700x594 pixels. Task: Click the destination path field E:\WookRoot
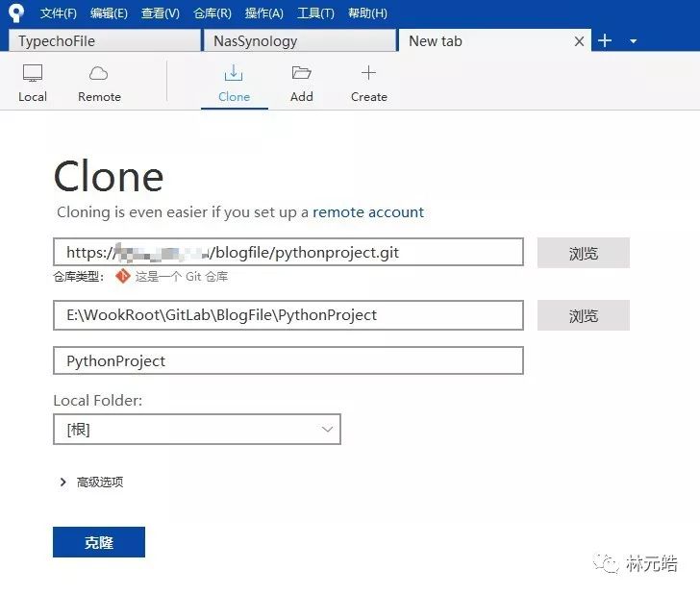(288, 315)
